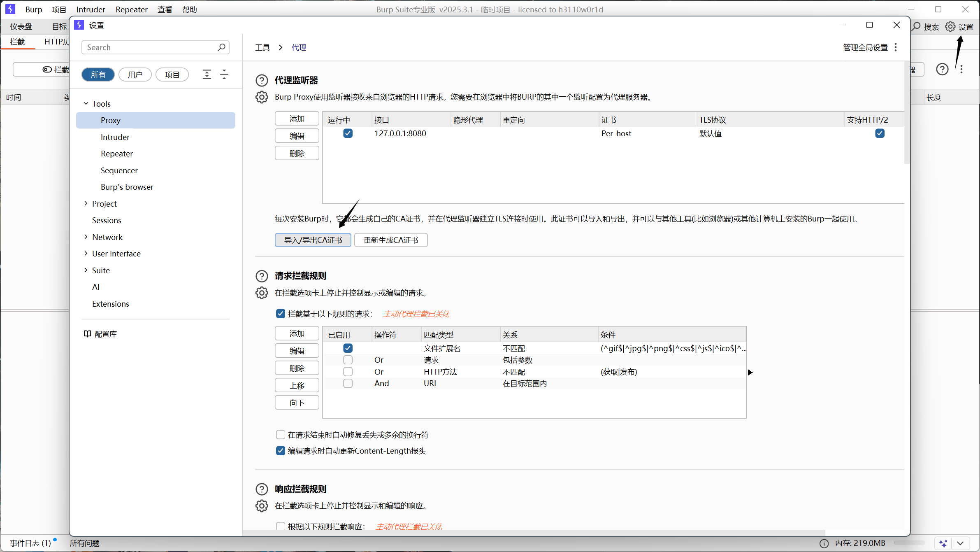Open the 查看 menu

(x=165, y=9)
